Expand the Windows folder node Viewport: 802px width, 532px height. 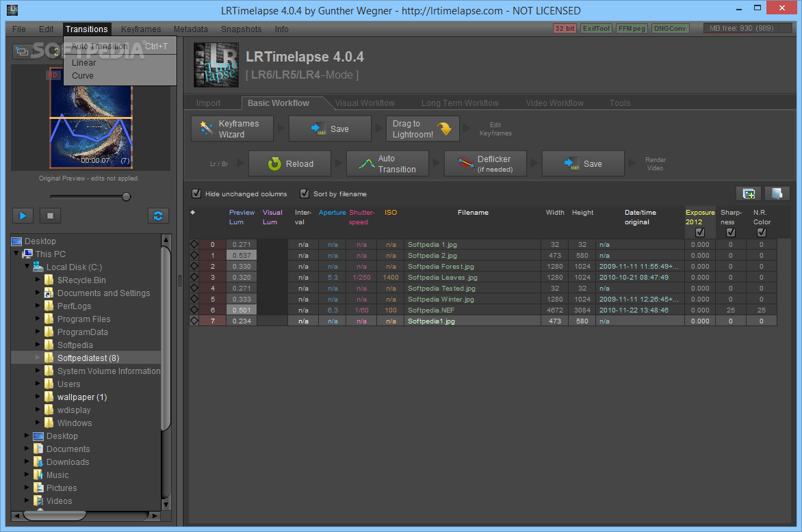tap(38, 423)
